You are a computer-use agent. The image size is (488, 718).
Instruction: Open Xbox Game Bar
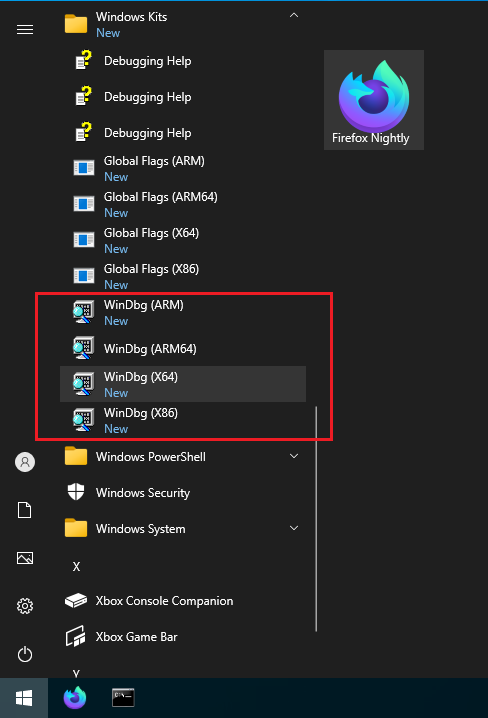click(183, 636)
